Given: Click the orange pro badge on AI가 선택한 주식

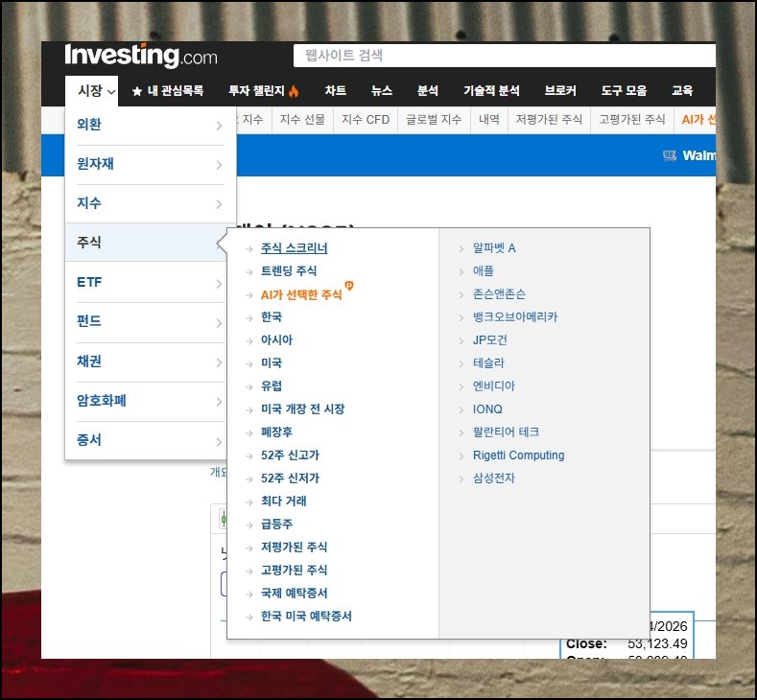Looking at the screenshot, I should (349, 286).
